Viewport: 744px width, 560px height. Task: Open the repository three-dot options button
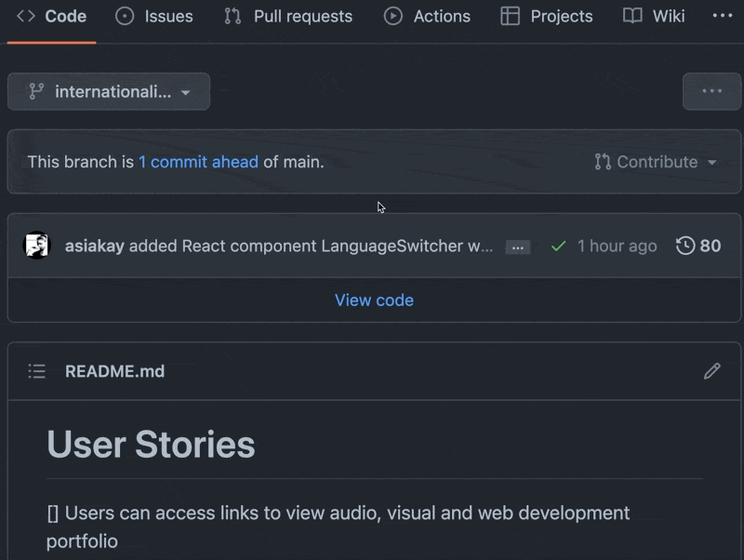711,91
